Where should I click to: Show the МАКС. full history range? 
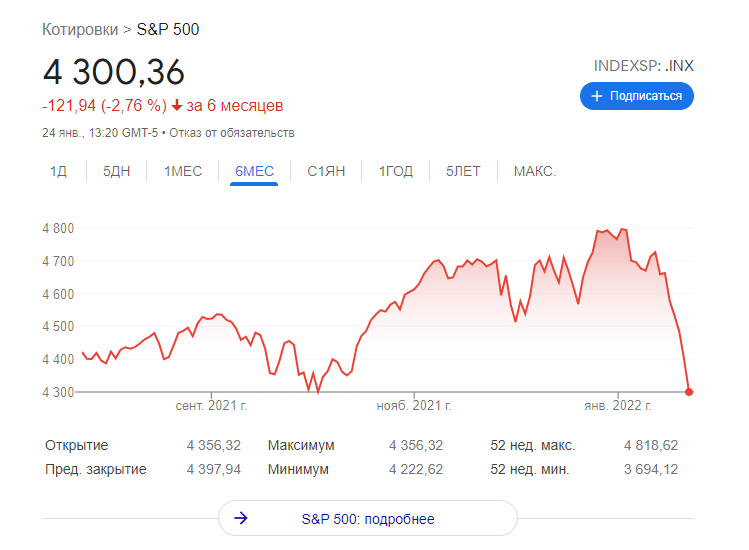tap(535, 172)
